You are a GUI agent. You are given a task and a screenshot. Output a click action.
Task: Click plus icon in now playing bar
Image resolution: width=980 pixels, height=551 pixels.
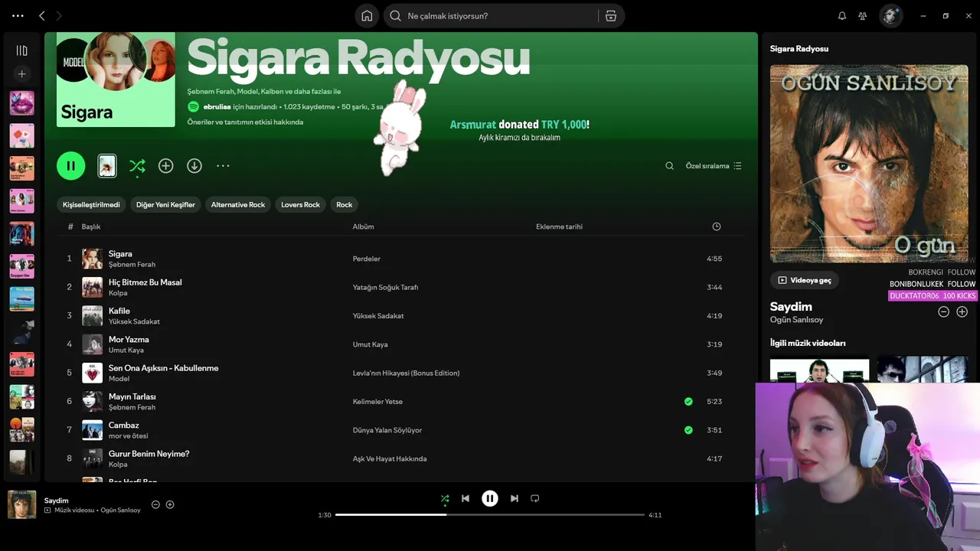pyautogui.click(x=170, y=504)
